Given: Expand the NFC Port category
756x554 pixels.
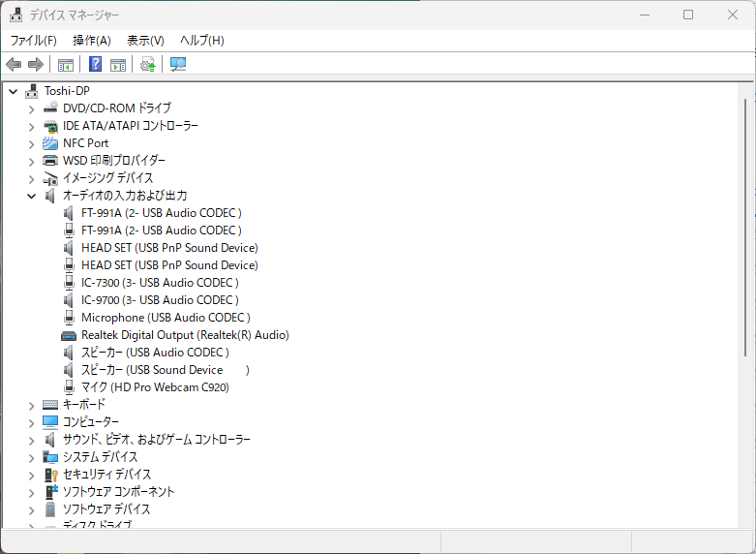Looking at the screenshot, I should [32, 144].
